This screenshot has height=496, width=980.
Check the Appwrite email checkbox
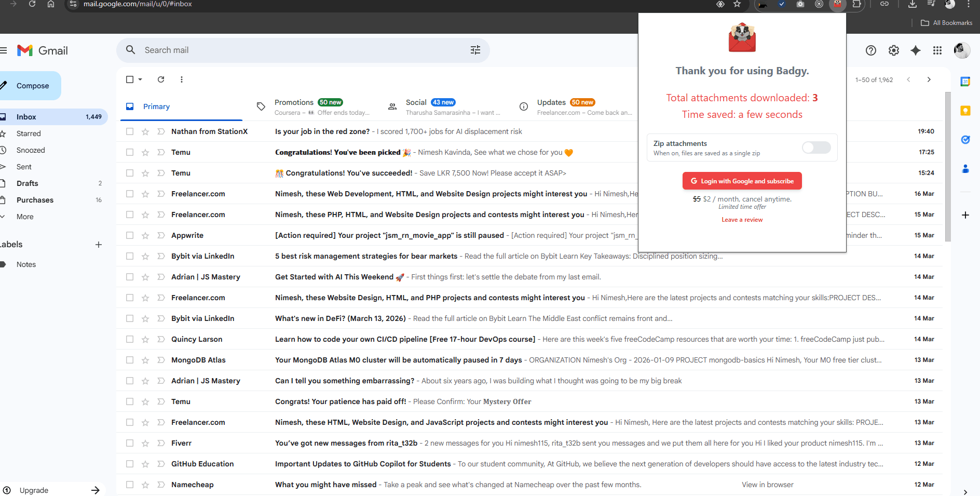click(130, 235)
